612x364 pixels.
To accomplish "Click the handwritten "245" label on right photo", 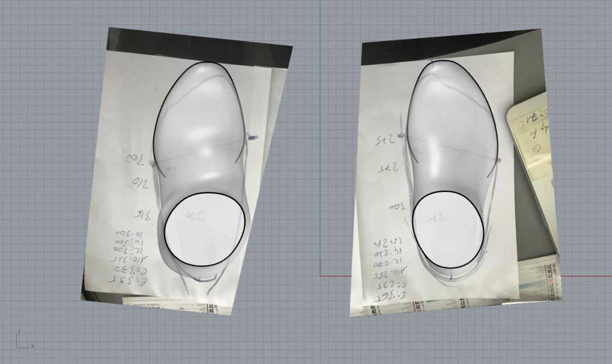I will coord(386,140).
